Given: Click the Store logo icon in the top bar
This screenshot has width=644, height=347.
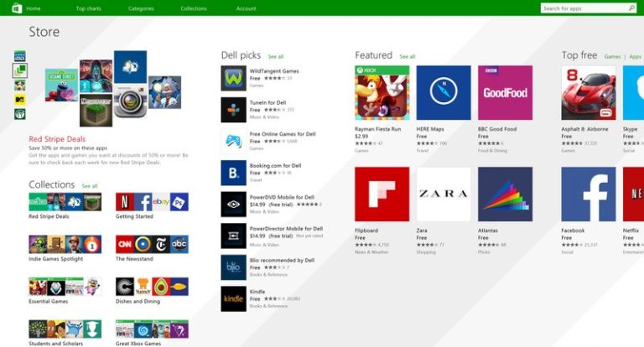Looking at the screenshot, I should pos(17,8).
